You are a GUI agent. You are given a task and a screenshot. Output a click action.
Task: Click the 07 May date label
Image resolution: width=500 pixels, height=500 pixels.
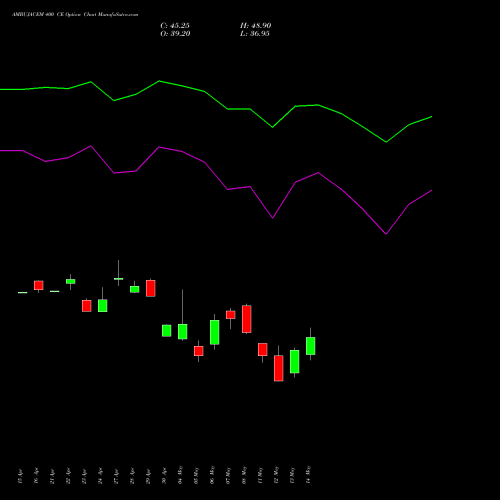(228, 475)
